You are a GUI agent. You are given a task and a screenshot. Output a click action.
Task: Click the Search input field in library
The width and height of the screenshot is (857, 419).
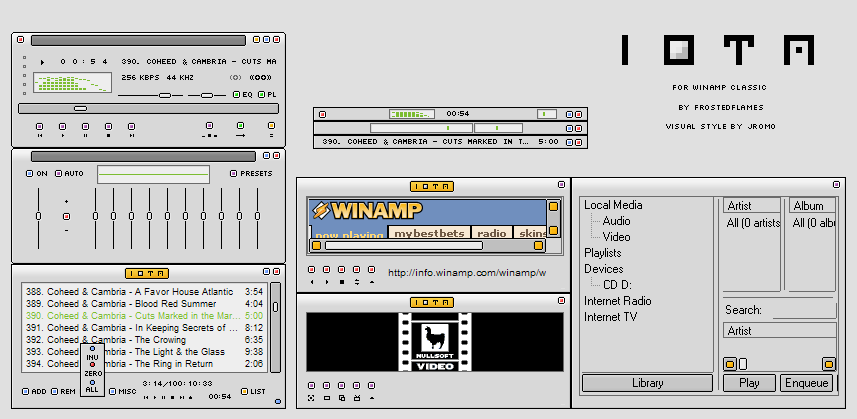click(x=803, y=310)
